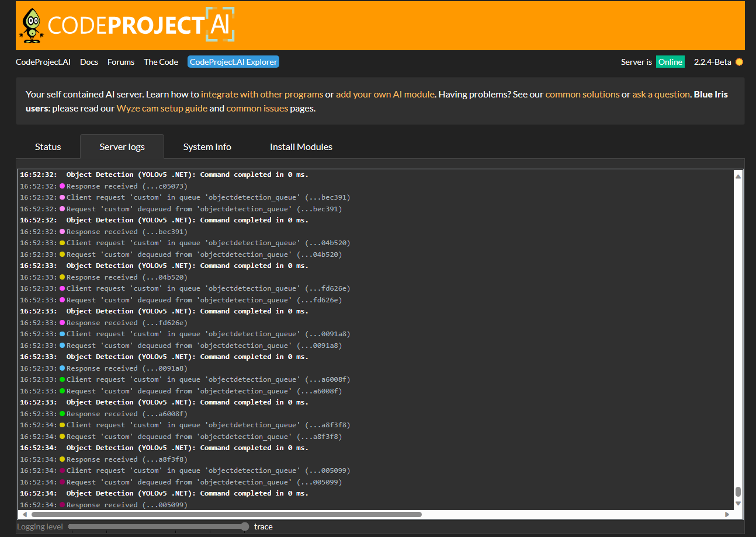
Task: Click the log scroll down arrow
Action: [x=738, y=503]
